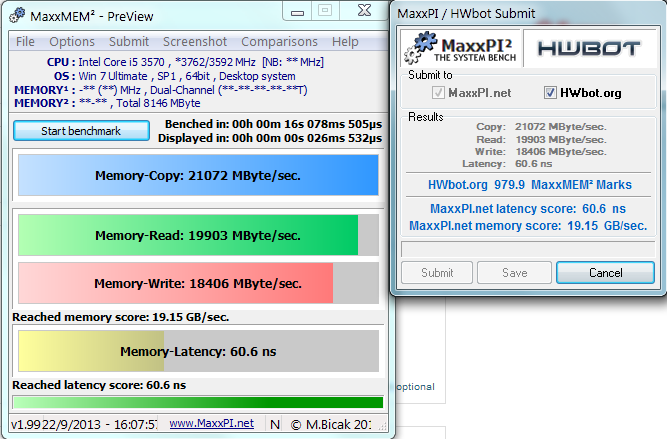Click the date '22/9/2013 - 16:07:5' in status bar
This screenshot has width=667, height=439.
[x=99, y=425]
